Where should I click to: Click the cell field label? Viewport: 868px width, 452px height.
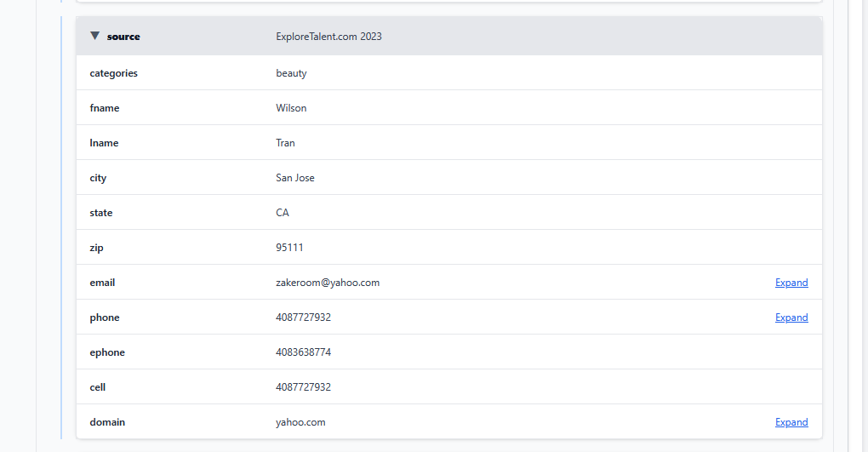coord(98,387)
